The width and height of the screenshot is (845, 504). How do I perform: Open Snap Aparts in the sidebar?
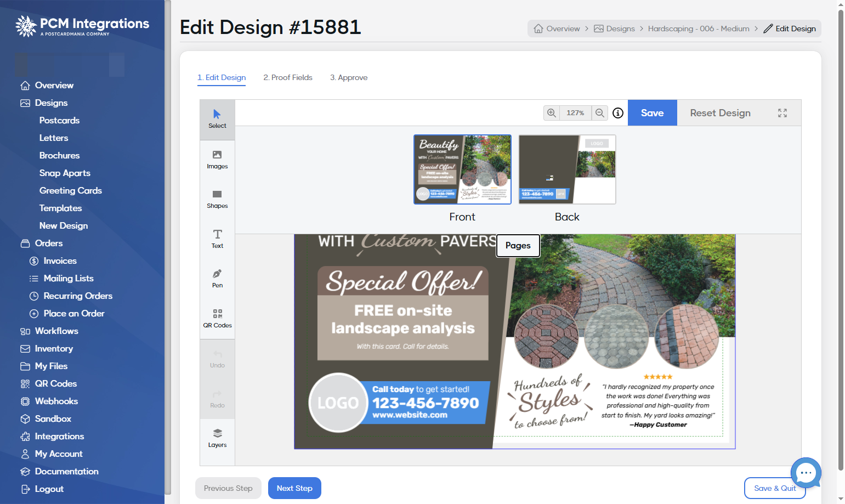coord(65,173)
